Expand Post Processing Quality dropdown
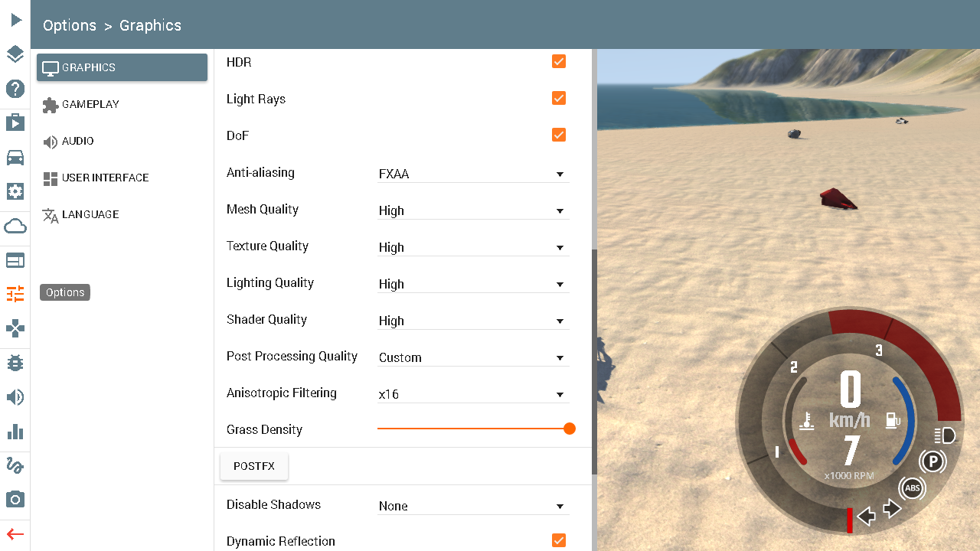 pos(473,357)
